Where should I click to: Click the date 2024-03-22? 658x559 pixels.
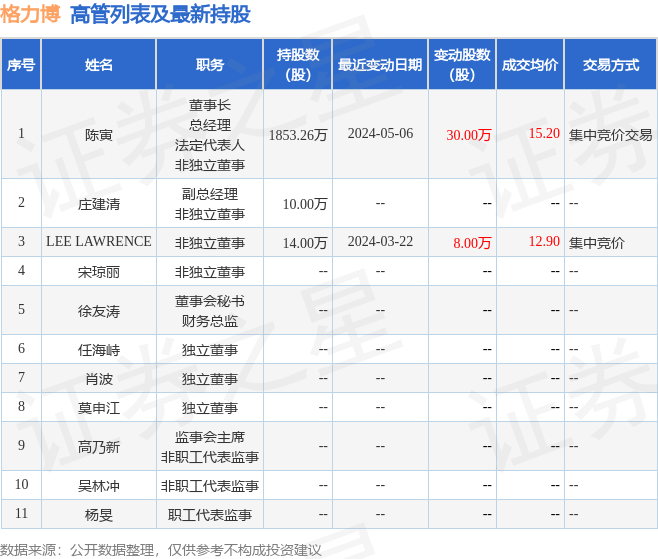(380, 241)
